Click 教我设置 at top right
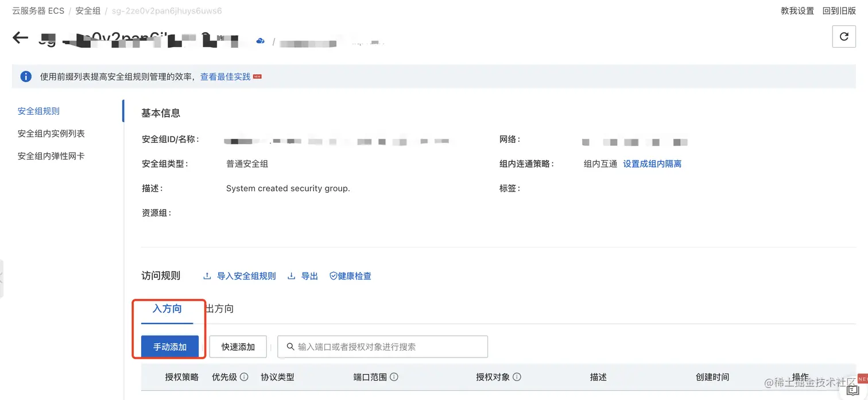Viewport: 868px width, 400px height. pos(797,11)
